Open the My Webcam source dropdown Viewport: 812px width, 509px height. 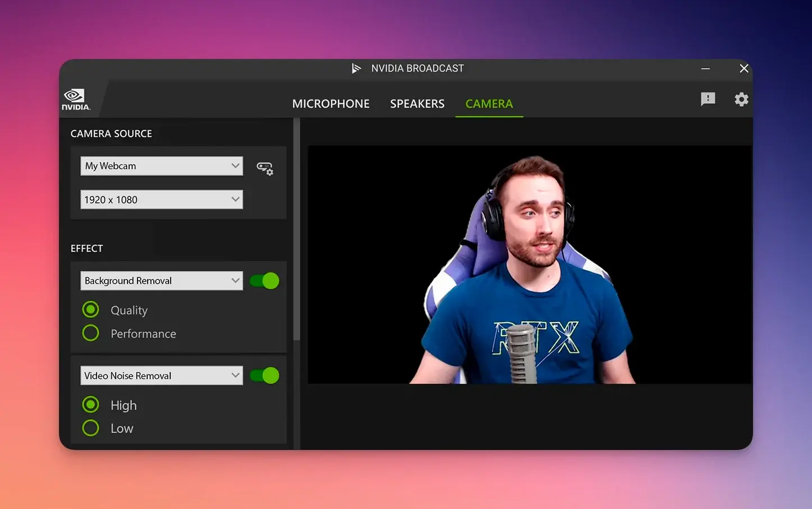point(161,166)
